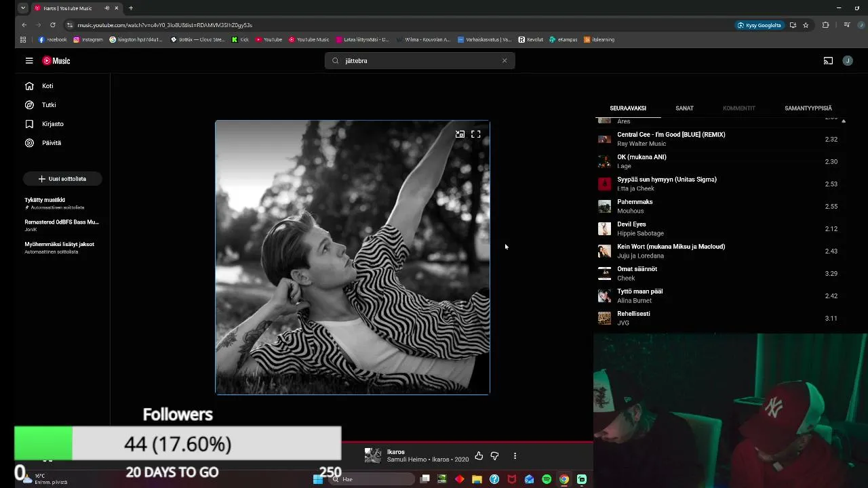
Task: Open Päivitä upgrade section
Action: pyautogui.click(x=43, y=143)
